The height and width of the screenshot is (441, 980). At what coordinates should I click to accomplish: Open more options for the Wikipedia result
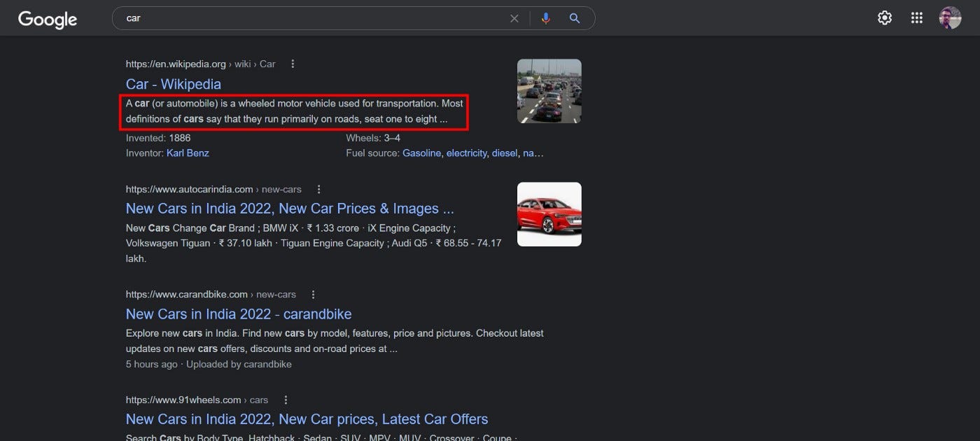click(x=293, y=64)
